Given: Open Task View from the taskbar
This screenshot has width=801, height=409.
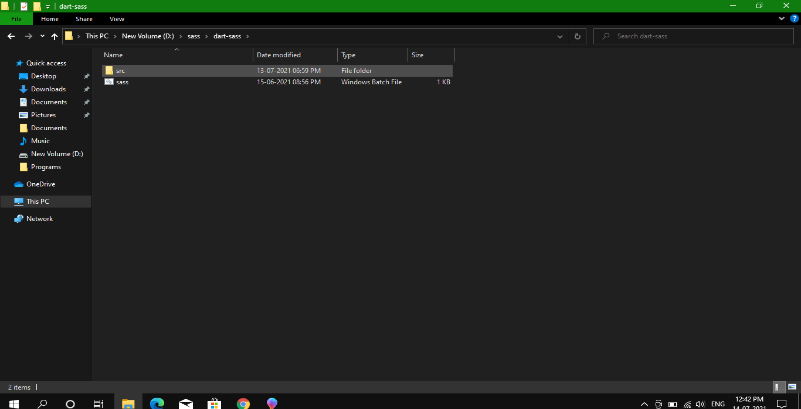Looking at the screenshot, I should click(x=99, y=403).
